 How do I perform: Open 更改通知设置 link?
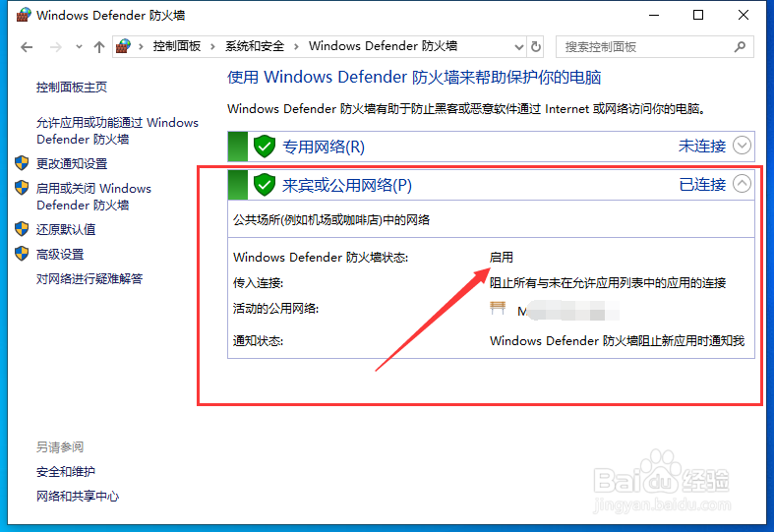click(x=72, y=163)
